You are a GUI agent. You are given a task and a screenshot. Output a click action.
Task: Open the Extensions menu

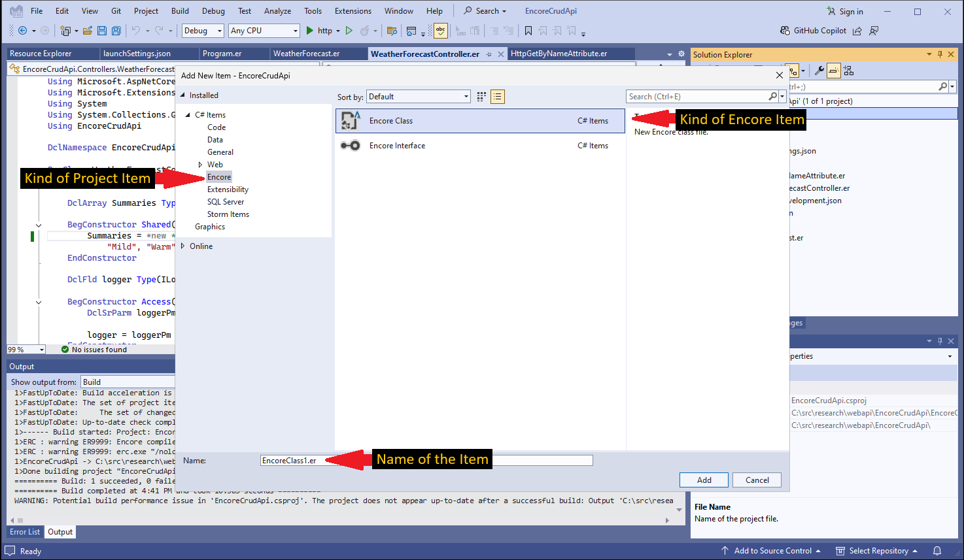(x=353, y=11)
